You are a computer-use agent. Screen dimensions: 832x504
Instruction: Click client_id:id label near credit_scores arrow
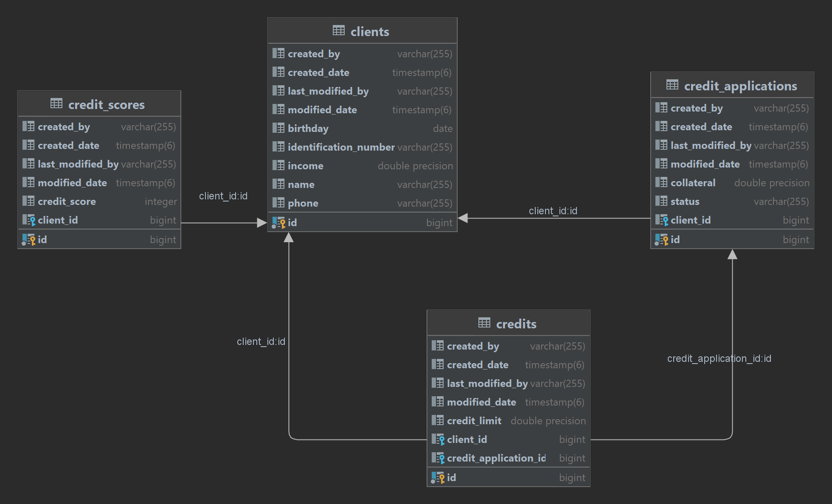click(x=223, y=196)
